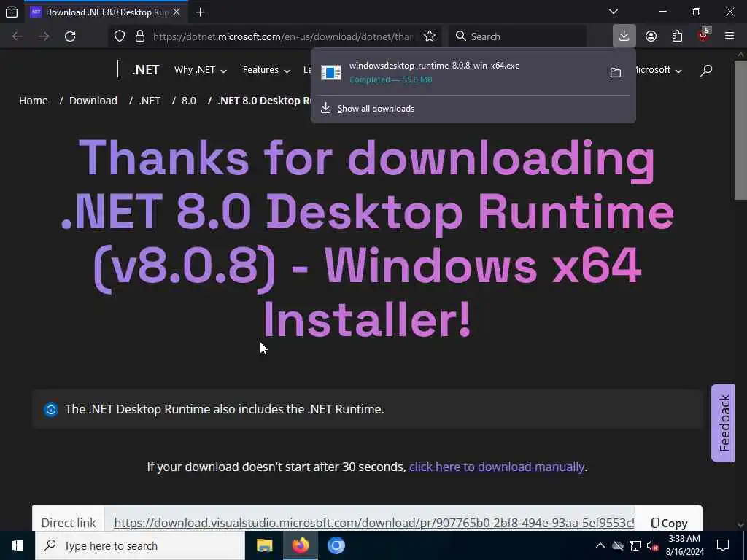Go to .NET home logo link
This screenshot has height=560, width=747.
coord(145,70)
